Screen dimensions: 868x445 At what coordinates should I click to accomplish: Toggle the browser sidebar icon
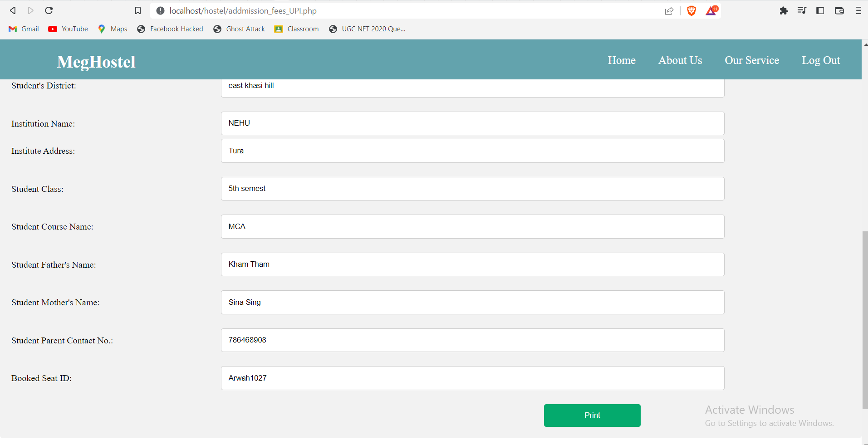pos(820,10)
